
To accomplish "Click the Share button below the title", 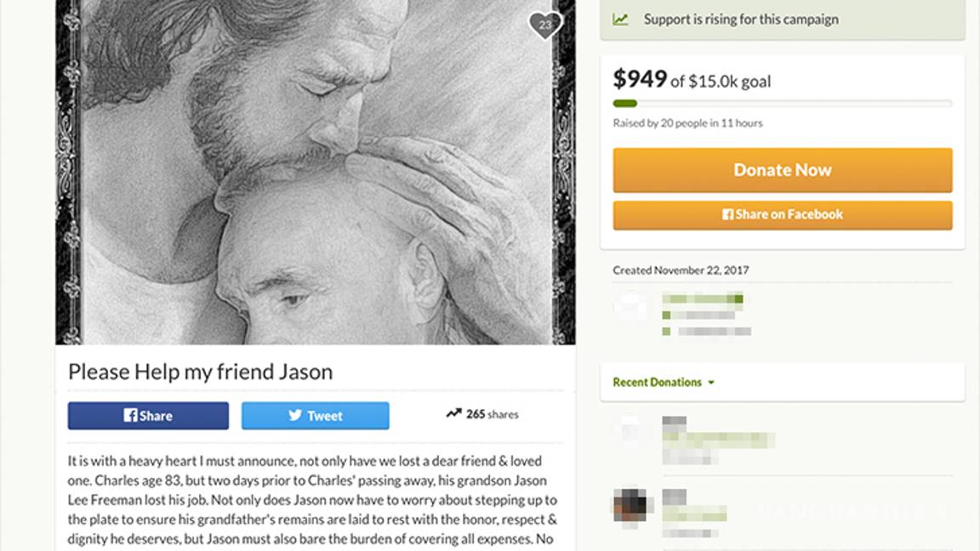I will pyautogui.click(x=148, y=415).
